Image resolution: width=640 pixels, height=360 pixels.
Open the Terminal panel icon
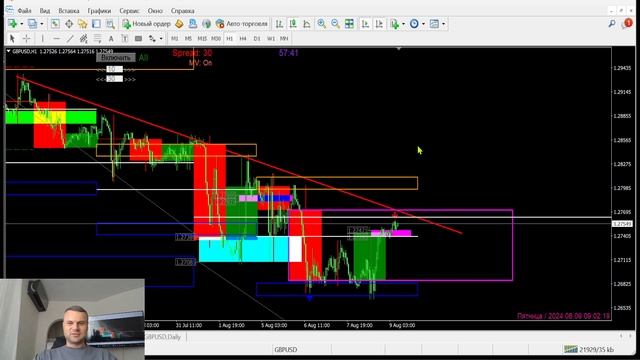pyautogui.click(x=96, y=24)
